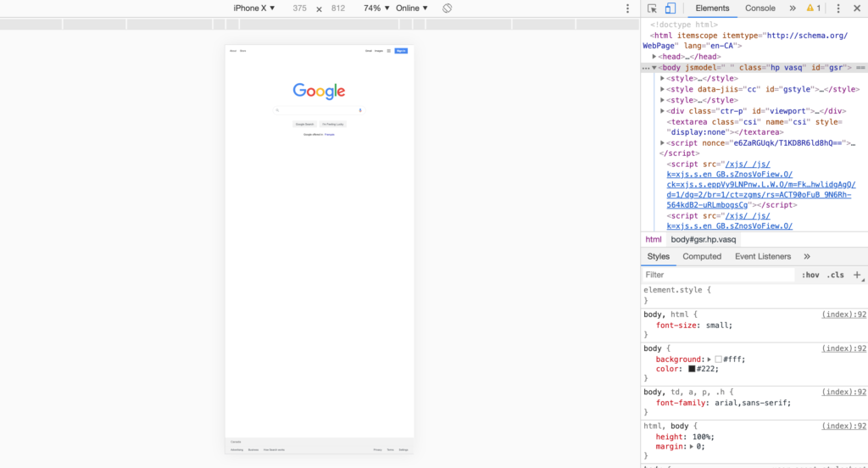Open device toolbar more options menu
The image size is (868, 468).
[627, 8]
